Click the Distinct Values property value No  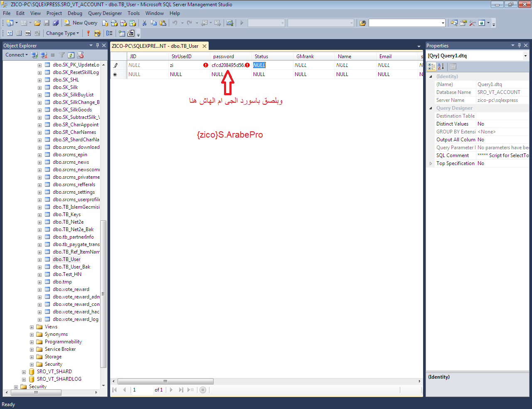point(502,124)
